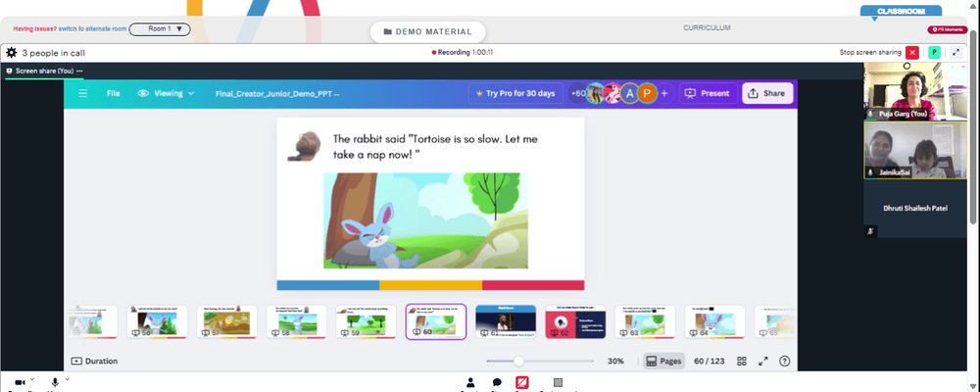Viewport: 980px width, 392px height.
Task: Open the participants people icon
Action: [x=470, y=382]
